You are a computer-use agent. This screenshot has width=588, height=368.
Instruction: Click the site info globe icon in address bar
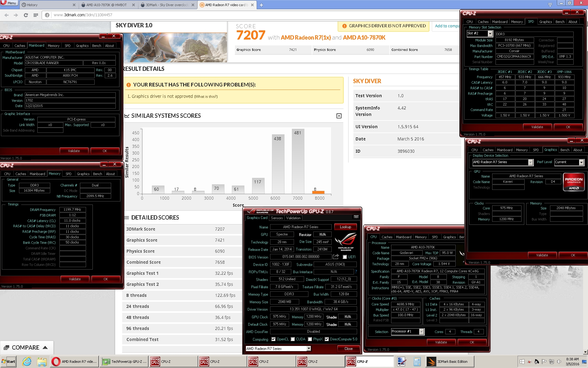point(47,15)
